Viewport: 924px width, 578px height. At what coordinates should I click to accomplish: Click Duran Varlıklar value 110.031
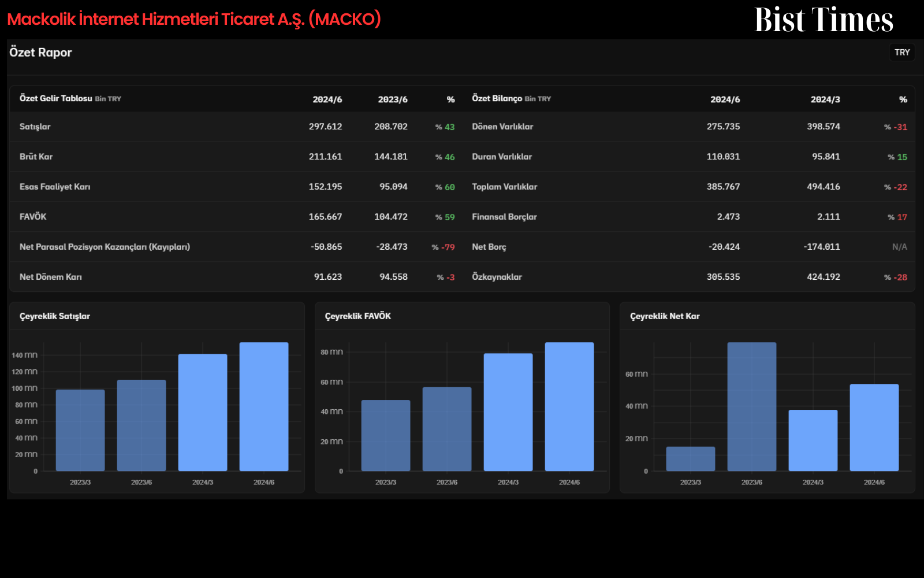click(723, 157)
